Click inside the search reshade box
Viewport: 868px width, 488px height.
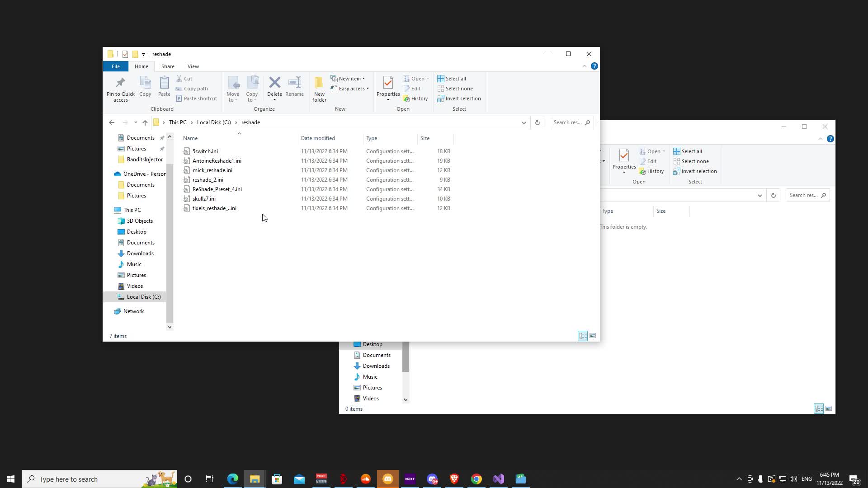click(570, 122)
